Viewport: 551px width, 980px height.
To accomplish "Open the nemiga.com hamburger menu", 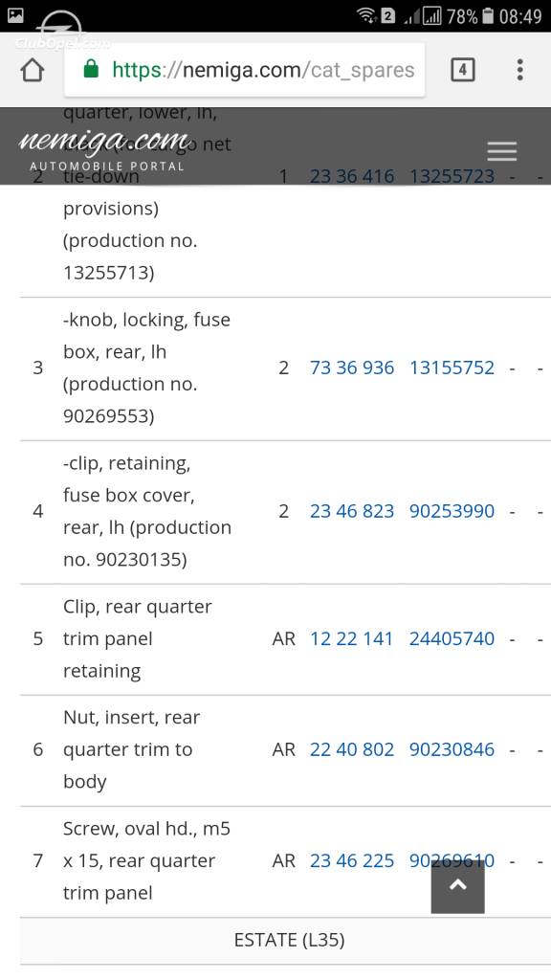I will (x=501, y=151).
